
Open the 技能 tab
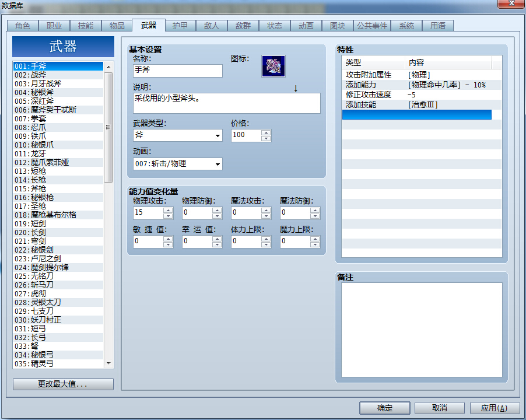(86, 26)
